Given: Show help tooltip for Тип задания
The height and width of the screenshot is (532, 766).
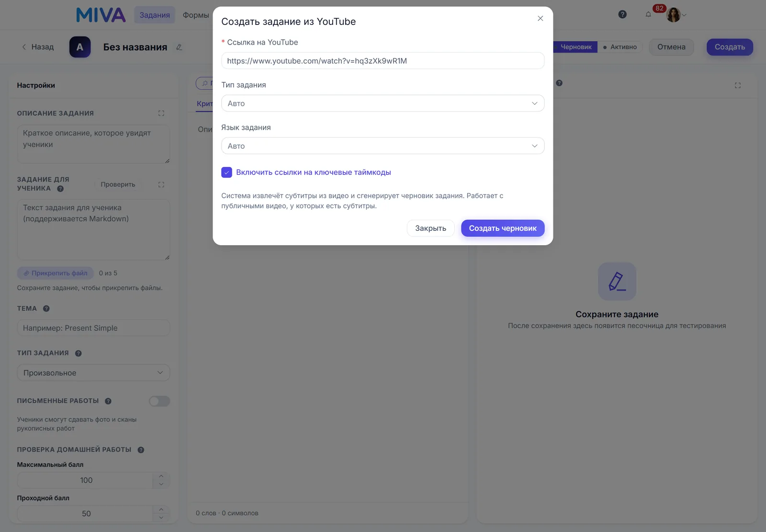Looking at the screenshot, I should point(79,353).
